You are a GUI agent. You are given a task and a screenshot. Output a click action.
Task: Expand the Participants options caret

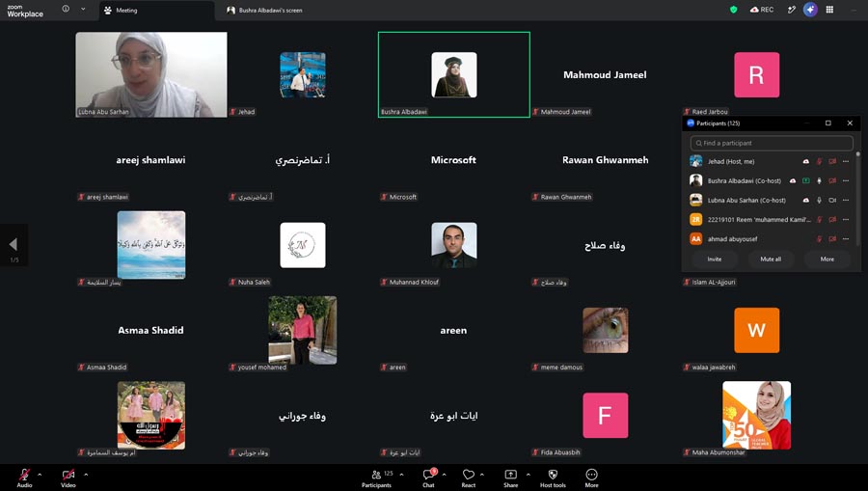pyautogui.click(x=401, y=475)
